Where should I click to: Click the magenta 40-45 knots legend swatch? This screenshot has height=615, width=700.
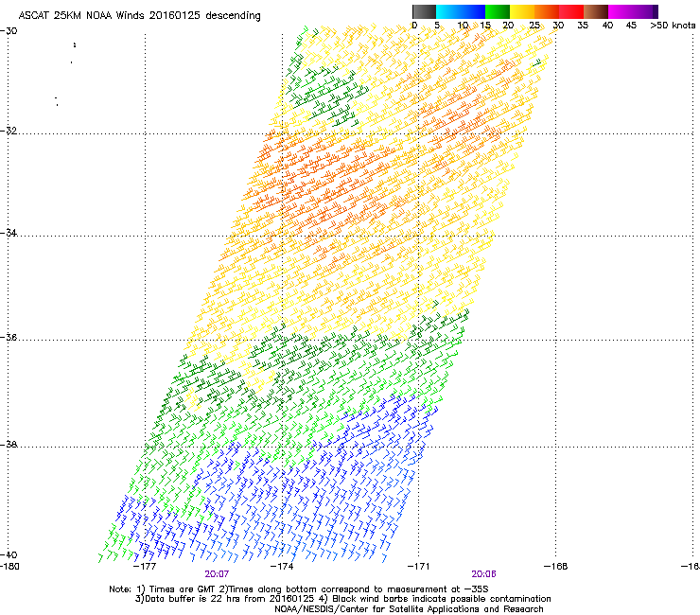coord(621,11)
